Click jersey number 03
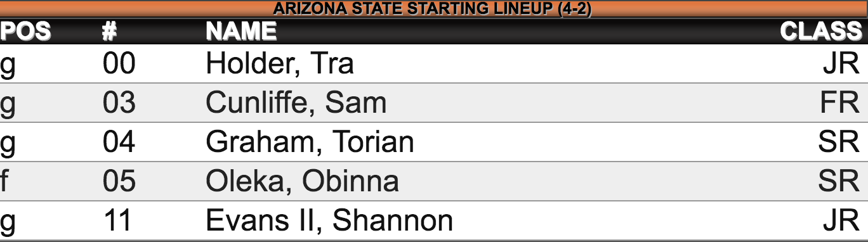The height and width of the screenshot is (242, 868). coord(119,103)
